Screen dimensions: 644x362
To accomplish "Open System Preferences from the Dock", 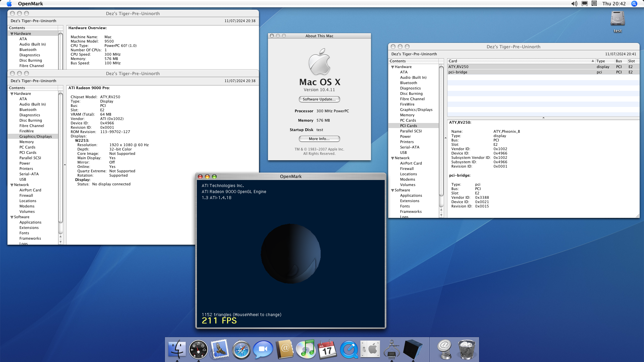I will pos(370,349).
